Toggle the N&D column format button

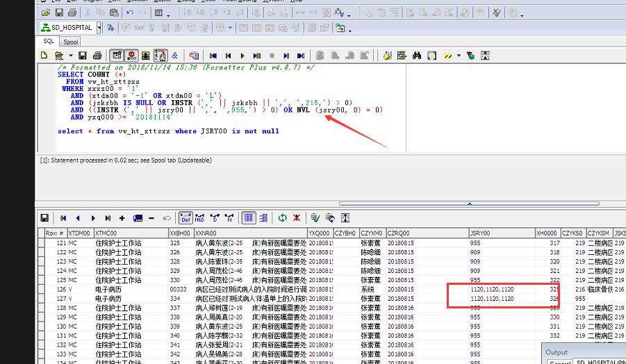click(x=199, y=218)
